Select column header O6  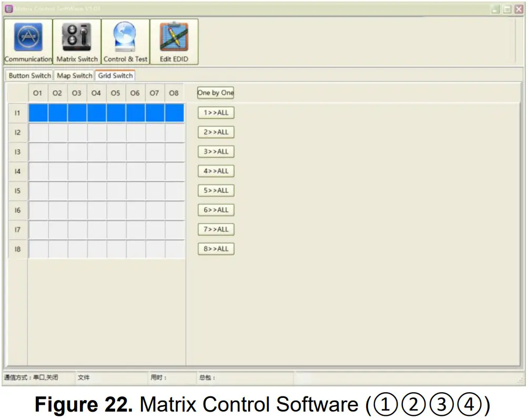coord(135,93)
